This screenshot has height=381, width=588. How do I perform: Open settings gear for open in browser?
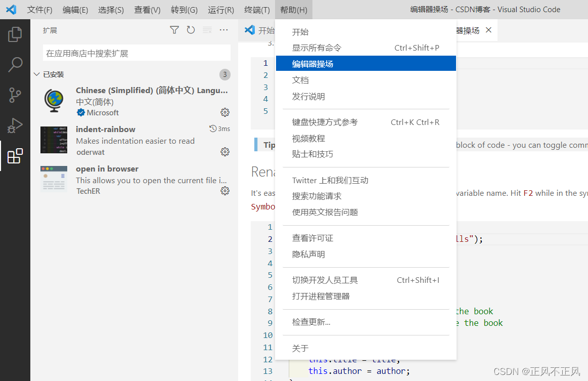(x=225, y=191)
